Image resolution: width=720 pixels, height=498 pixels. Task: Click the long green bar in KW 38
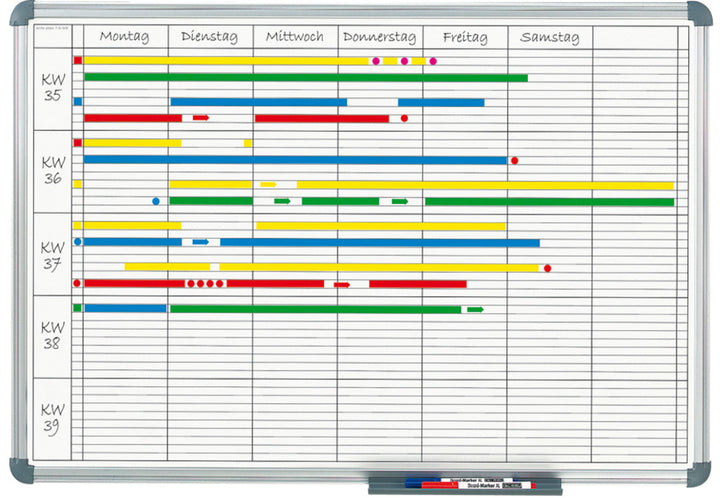(315, 309)
